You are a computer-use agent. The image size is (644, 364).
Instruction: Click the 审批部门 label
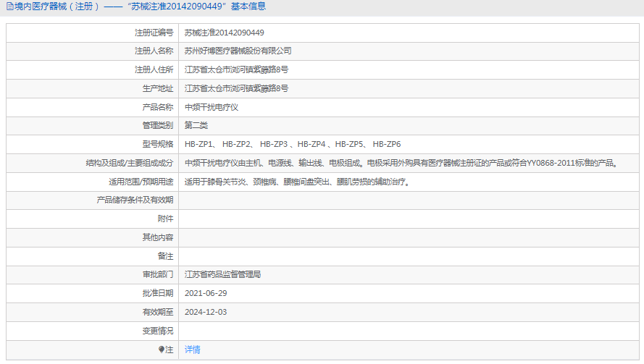158,274
